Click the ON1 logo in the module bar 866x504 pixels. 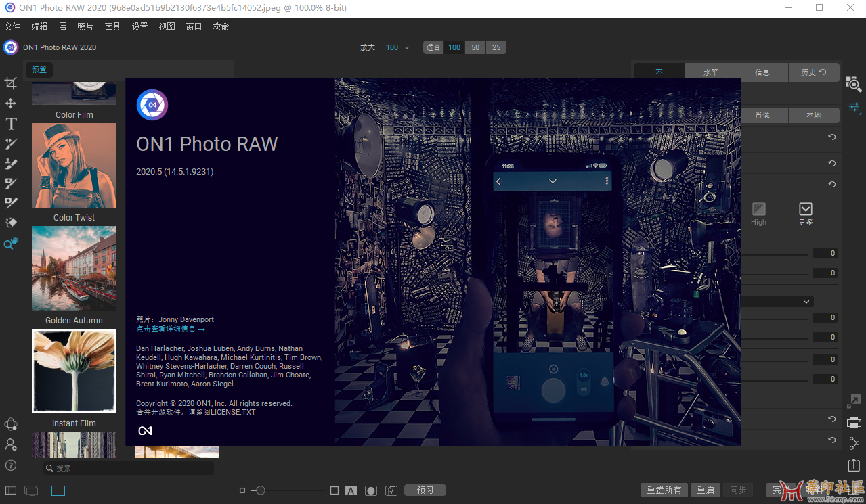[x=11, y=47]
